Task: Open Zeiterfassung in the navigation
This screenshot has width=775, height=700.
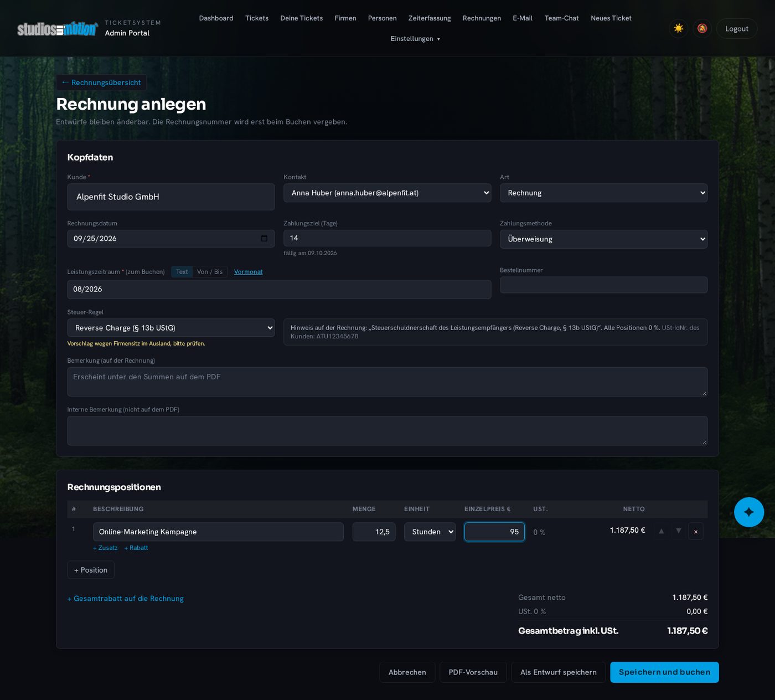Action: tap(430, 18)
